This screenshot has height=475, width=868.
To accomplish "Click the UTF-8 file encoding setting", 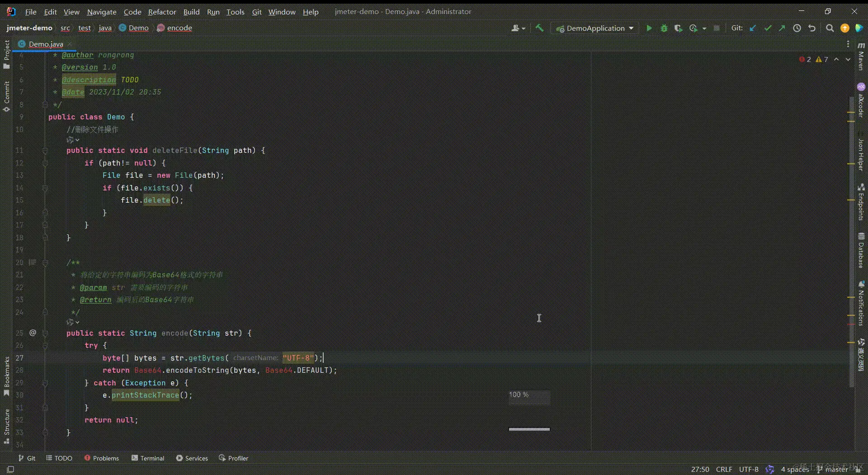I will [x=749, y=470].
